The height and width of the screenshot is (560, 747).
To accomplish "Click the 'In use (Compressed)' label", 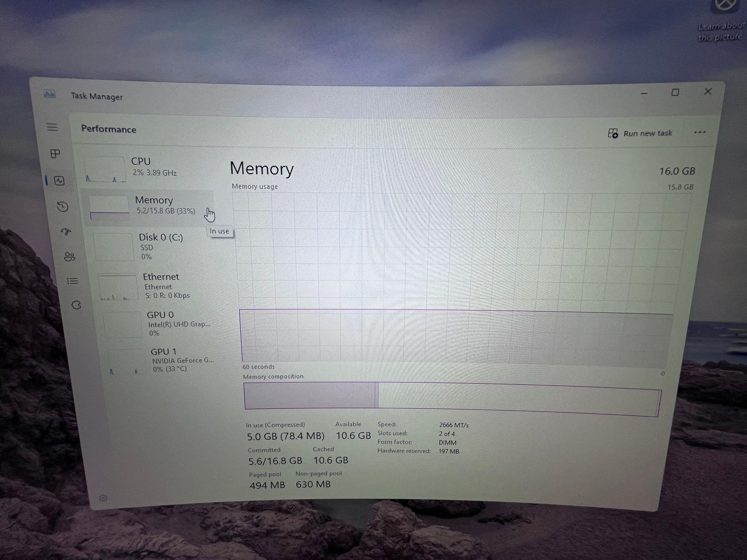I will click(x=275, y=425).
